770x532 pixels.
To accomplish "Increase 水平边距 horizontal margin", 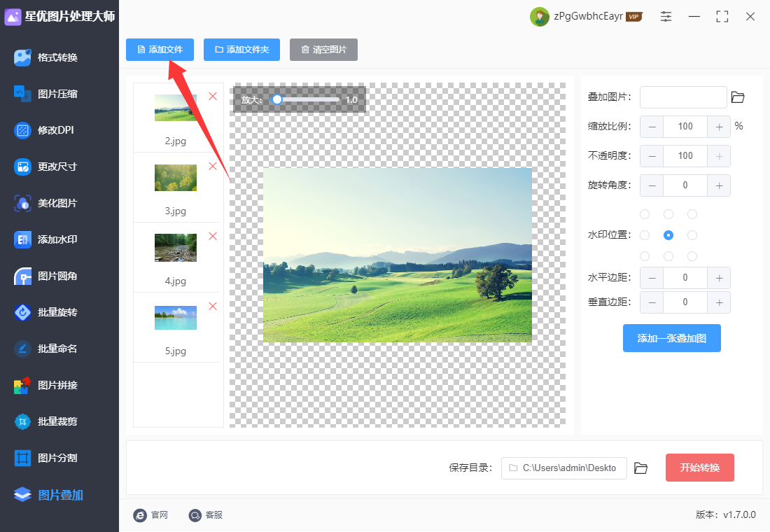I will coord(719,278).
